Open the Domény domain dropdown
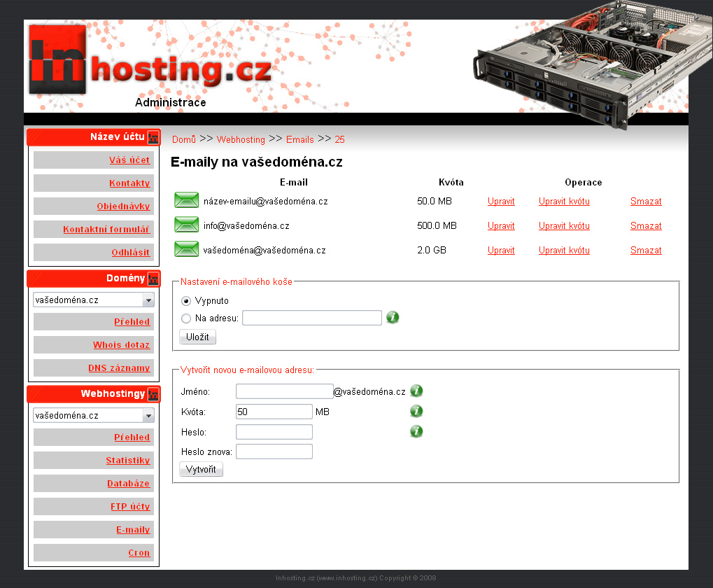The width and height of the screenshot is (713, 588). [94, 300]
